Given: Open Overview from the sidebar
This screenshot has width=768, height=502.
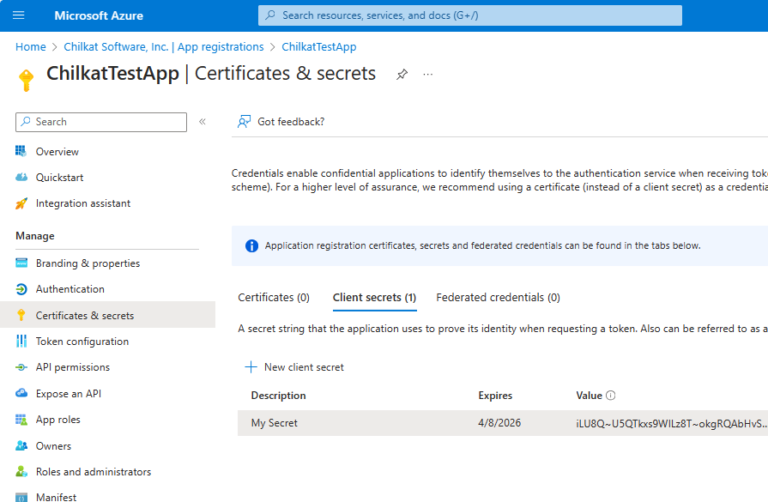Looking at the screenshot, I should click(x=57, y=152).
